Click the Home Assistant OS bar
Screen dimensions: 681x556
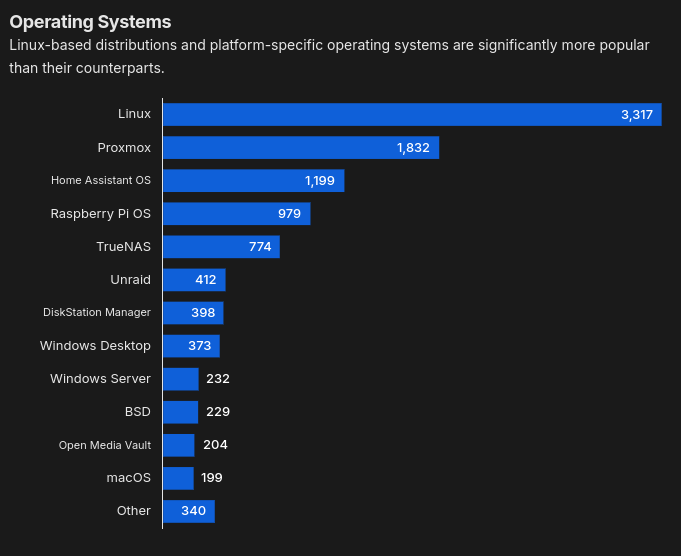coord(253,181)
